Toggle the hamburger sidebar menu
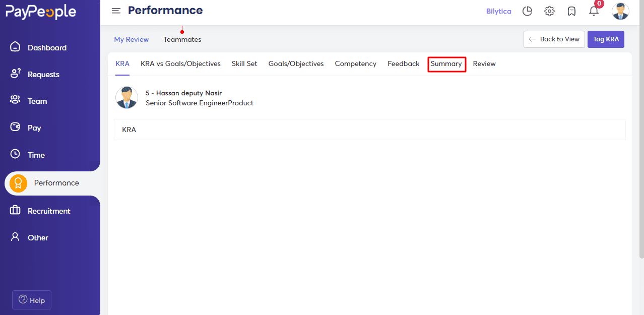The width and height of the screenshot is (644, 315). 116,11
